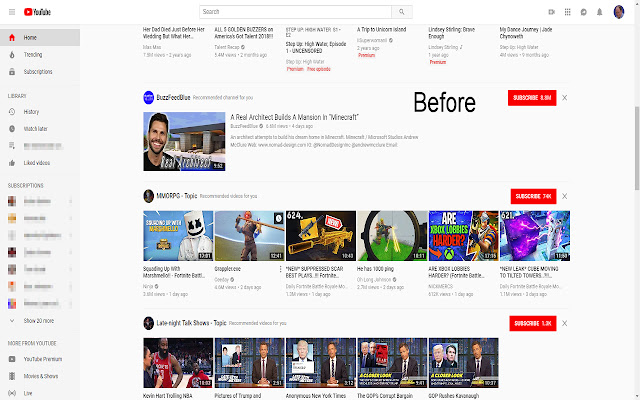The height and width of the screenshot is (400, 640).
Task: Click the user avatar icon
Action: (620, 12)
